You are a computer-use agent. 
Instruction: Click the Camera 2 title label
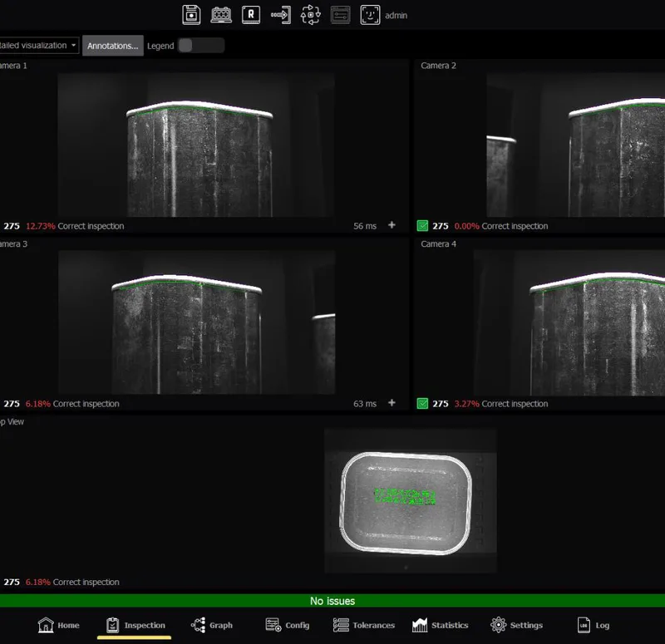pos(438,66)
